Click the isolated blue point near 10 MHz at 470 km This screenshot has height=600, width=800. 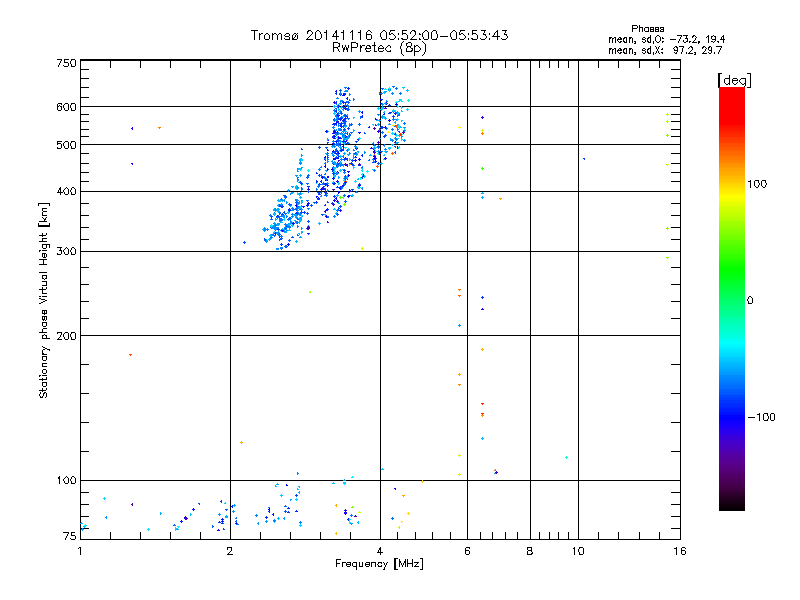pos(584,159)
